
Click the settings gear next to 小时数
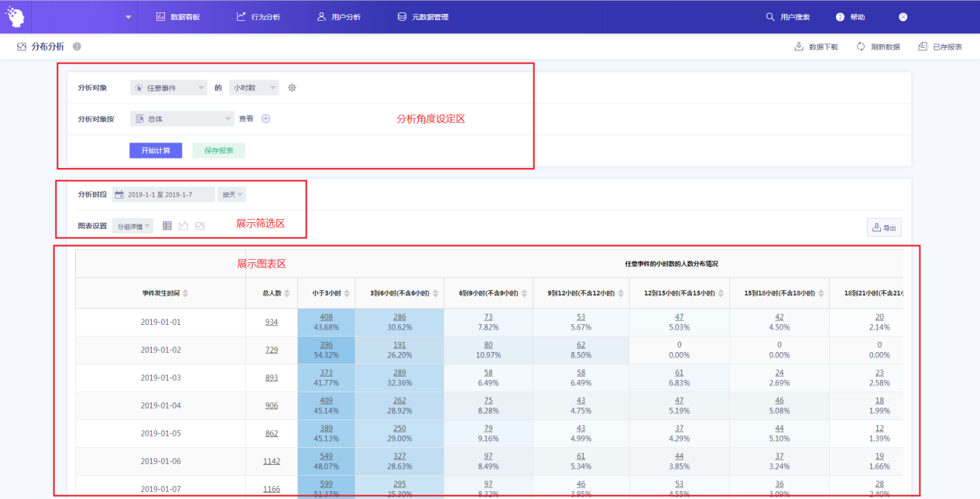point(292,88)
